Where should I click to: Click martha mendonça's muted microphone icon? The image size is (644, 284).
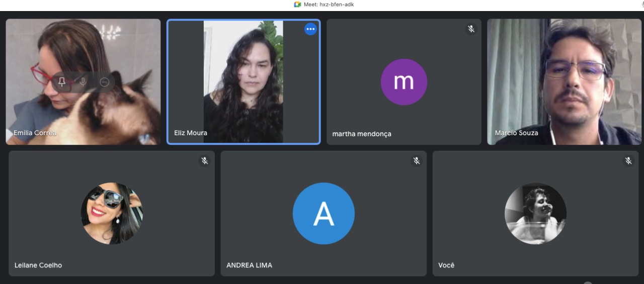click(x=471, y=29)
